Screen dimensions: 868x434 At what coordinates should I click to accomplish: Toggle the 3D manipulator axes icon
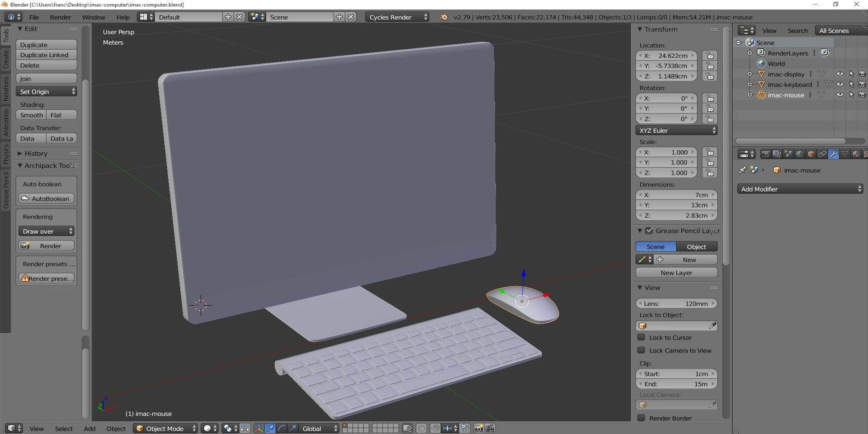pyautogui.click(x=259, y=428)
